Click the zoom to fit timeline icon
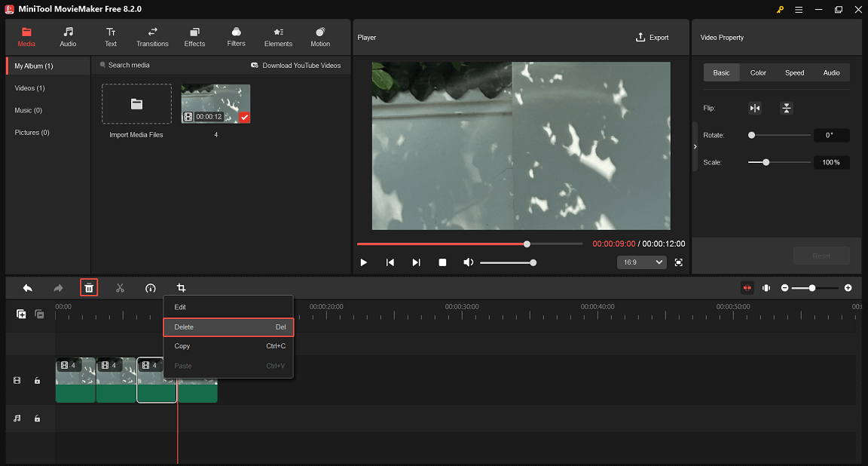Viewport: 868px width, 466px height. pos(766,288)
